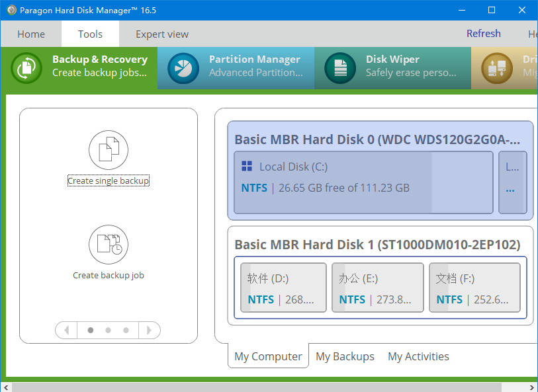Select the second carousel page dot
The image size is (538, 392).
108,331
